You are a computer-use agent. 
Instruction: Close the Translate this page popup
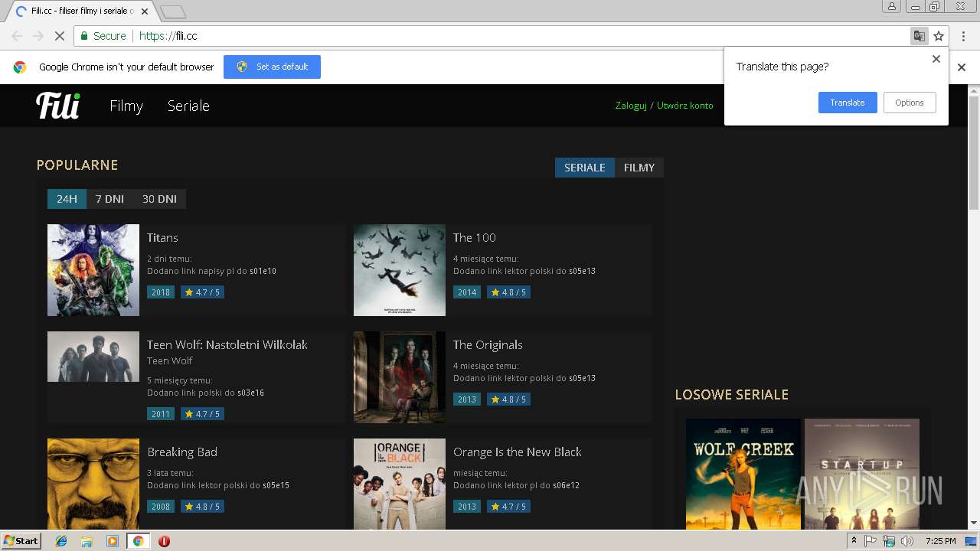point(936,59)
